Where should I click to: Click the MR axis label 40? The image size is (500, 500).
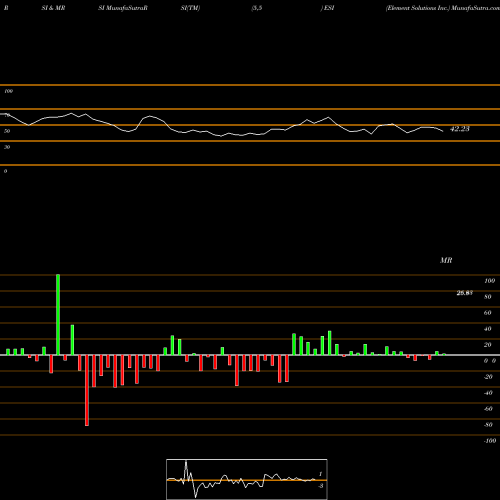pos(488,329)
